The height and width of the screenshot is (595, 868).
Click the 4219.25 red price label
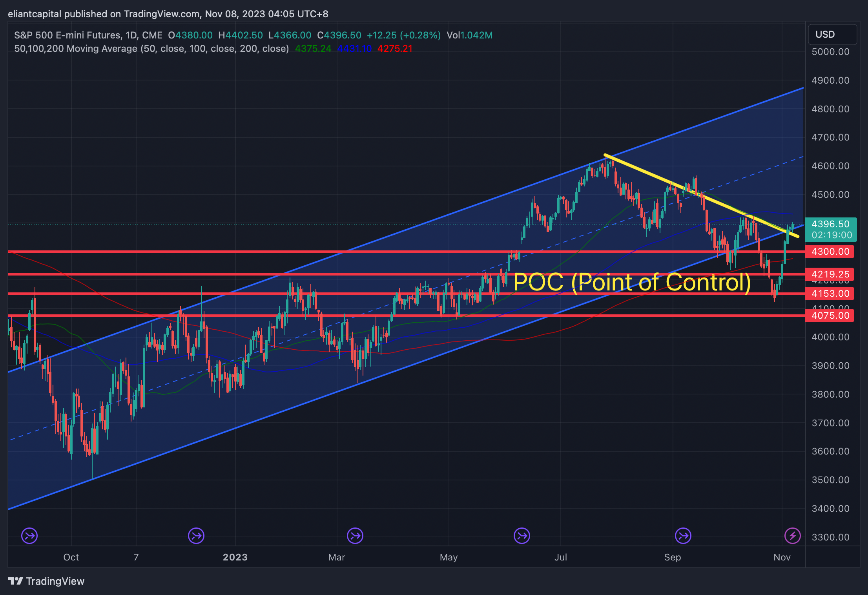[830, 274]
